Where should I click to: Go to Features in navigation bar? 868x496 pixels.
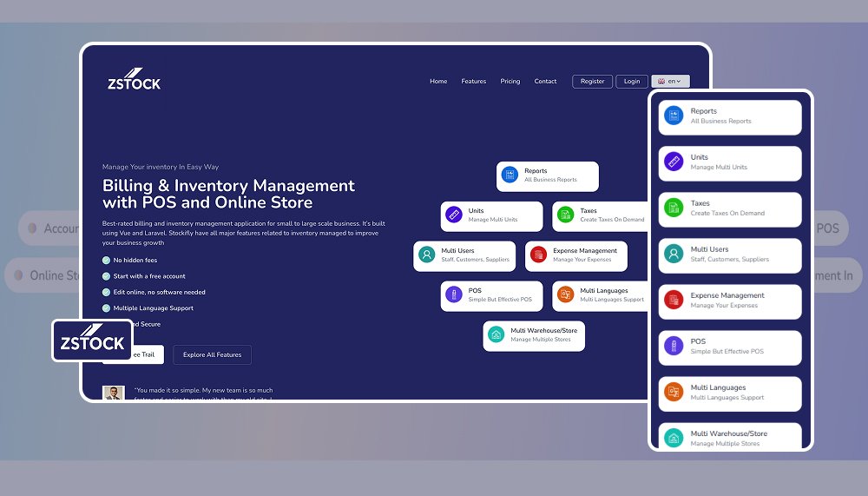click(473, 82)
